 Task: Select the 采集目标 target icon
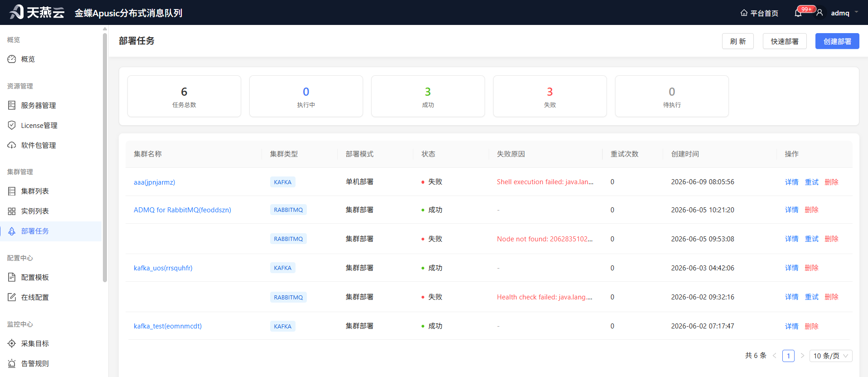coord(12,343)
